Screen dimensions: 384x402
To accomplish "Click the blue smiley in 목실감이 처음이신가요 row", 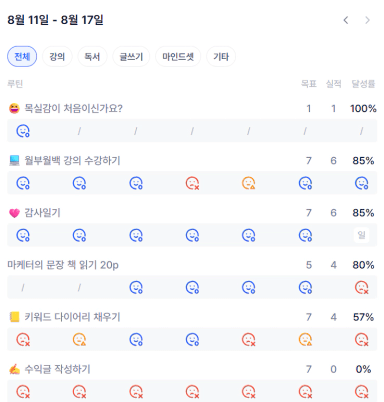I will 23,131.
